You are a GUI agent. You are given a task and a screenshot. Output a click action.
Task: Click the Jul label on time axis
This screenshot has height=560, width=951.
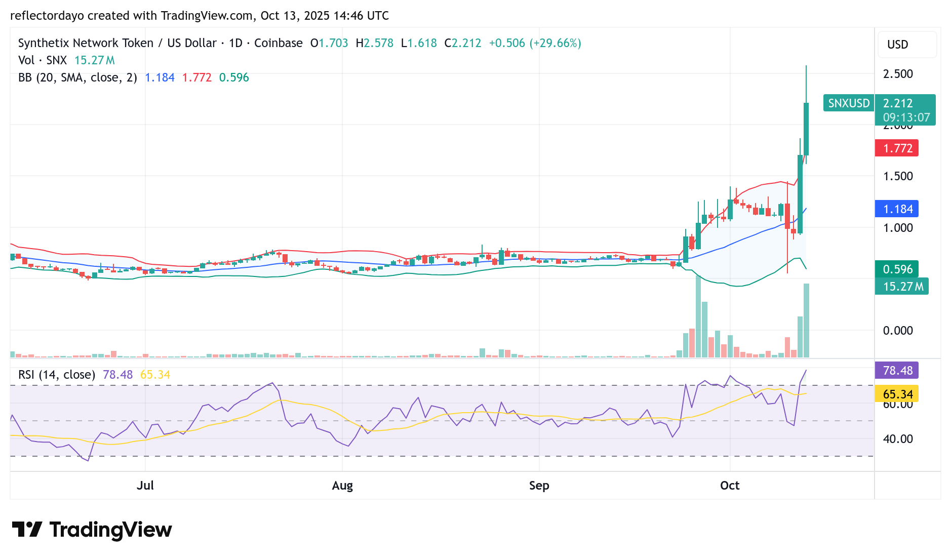click(145, 486)
